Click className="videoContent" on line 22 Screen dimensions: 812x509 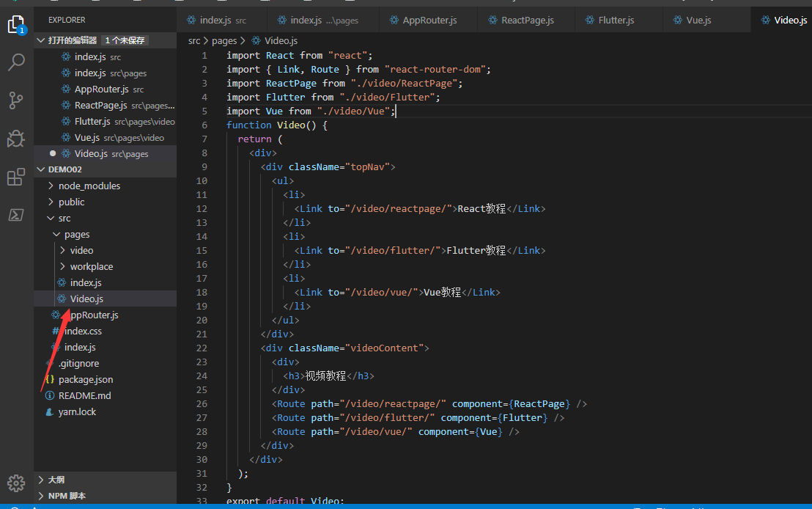tap(355, 348)
